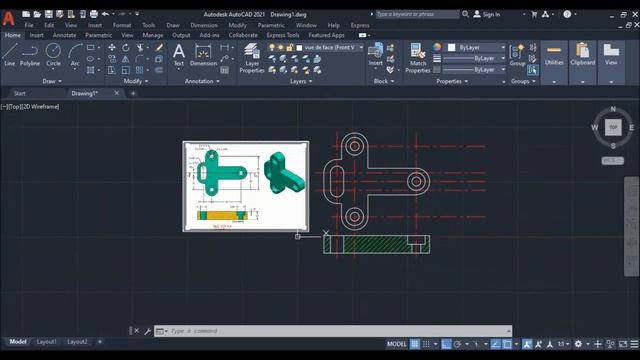Select the Polyline tool
The image size is (640, 360).
30,55
